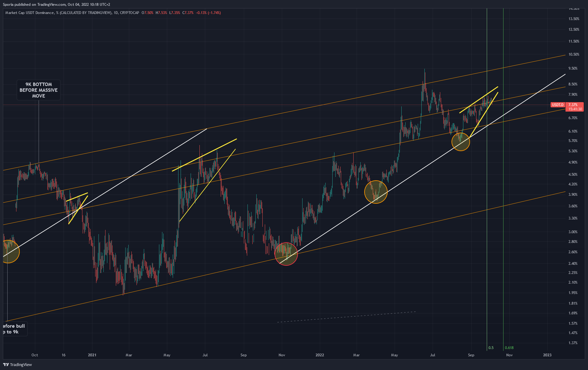Click the 7.90% price axis label

click(573, 95)
